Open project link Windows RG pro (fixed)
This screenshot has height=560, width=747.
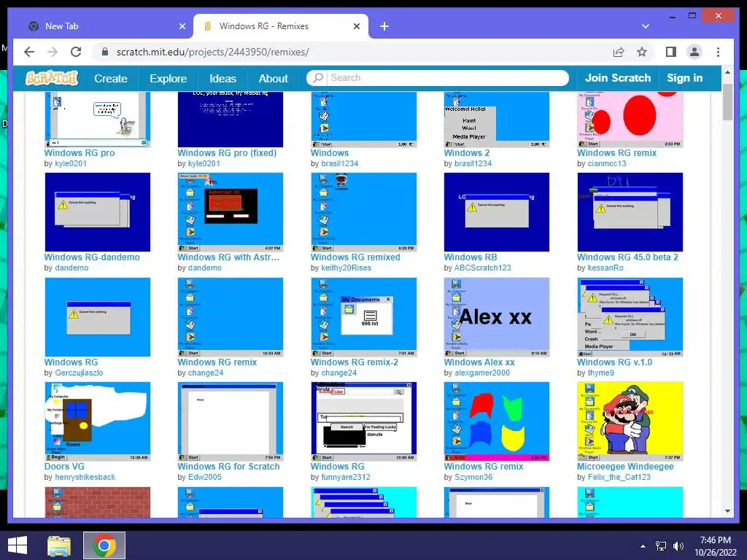click(x=227, y=153)
